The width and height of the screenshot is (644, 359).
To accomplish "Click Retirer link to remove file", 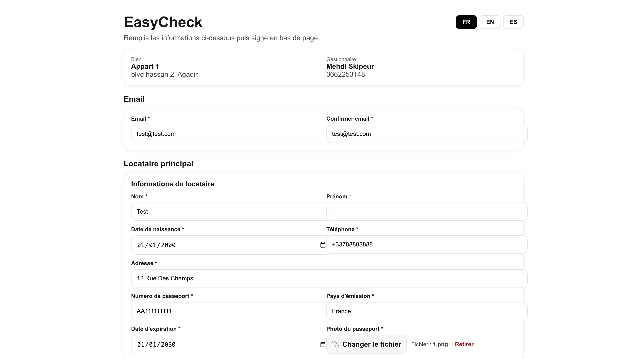I will pos(464,344).
